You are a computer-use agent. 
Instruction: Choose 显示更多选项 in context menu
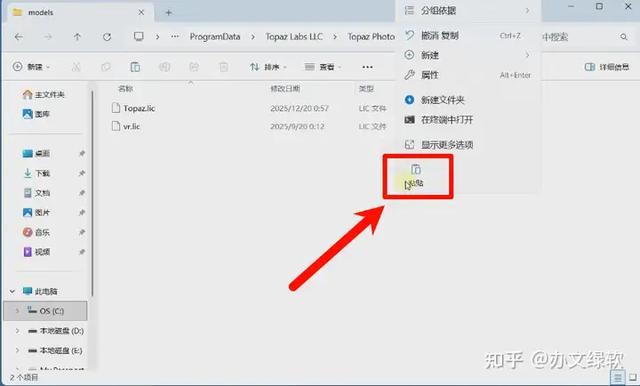[468, 144]
